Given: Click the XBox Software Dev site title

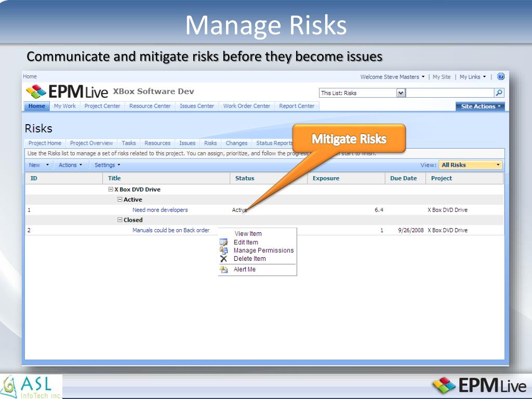Looking at the screenshot, I should pos(153,91).
